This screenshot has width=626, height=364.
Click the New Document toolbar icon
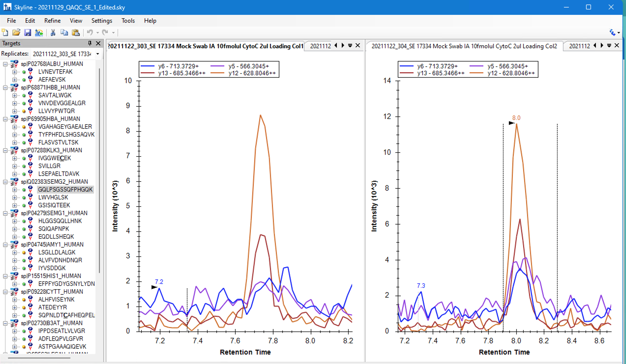click(x=5, y=32)
